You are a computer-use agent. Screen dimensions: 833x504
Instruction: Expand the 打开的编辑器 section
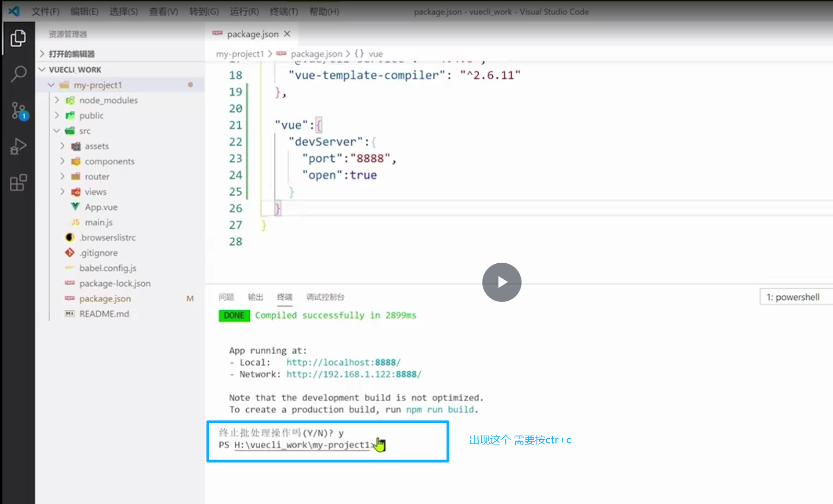120,54
